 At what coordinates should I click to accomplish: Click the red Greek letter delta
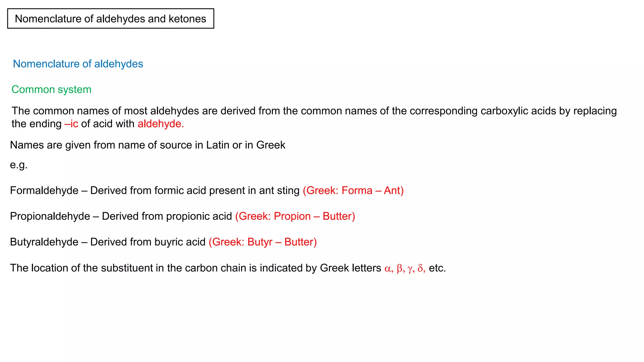coord(420,268)
